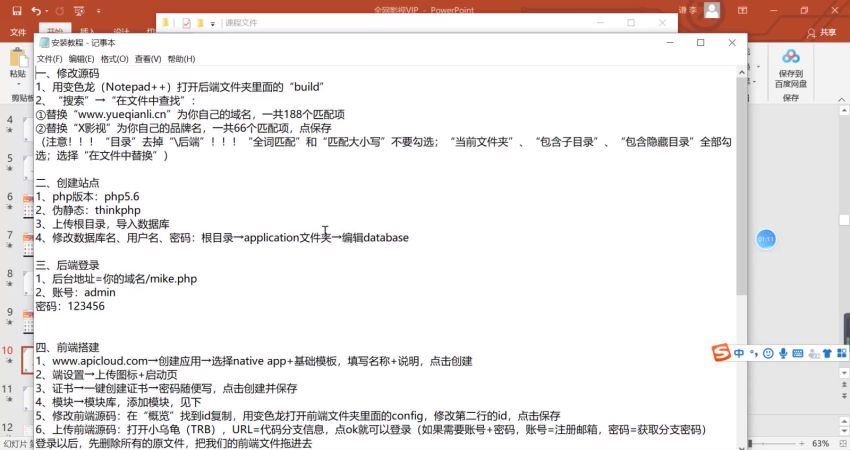The image size is (850, 450).
Task: Click text '2、账号：admin' in Notepad
Action: click(75, 292)
